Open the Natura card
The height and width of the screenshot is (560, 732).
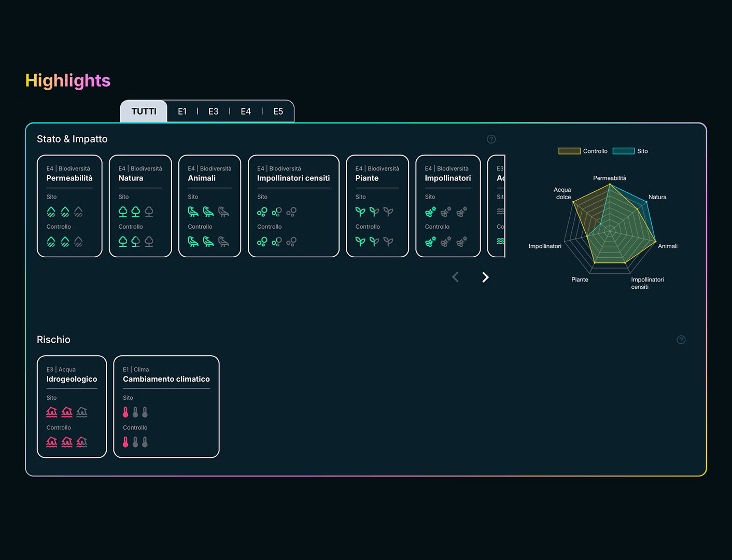(140, 206)
